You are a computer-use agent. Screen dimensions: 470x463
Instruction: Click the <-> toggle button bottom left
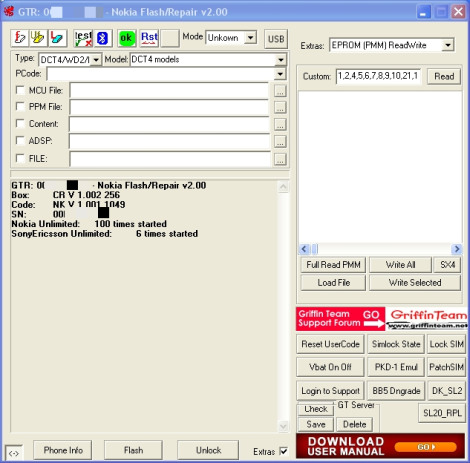[x=14, y=453]
